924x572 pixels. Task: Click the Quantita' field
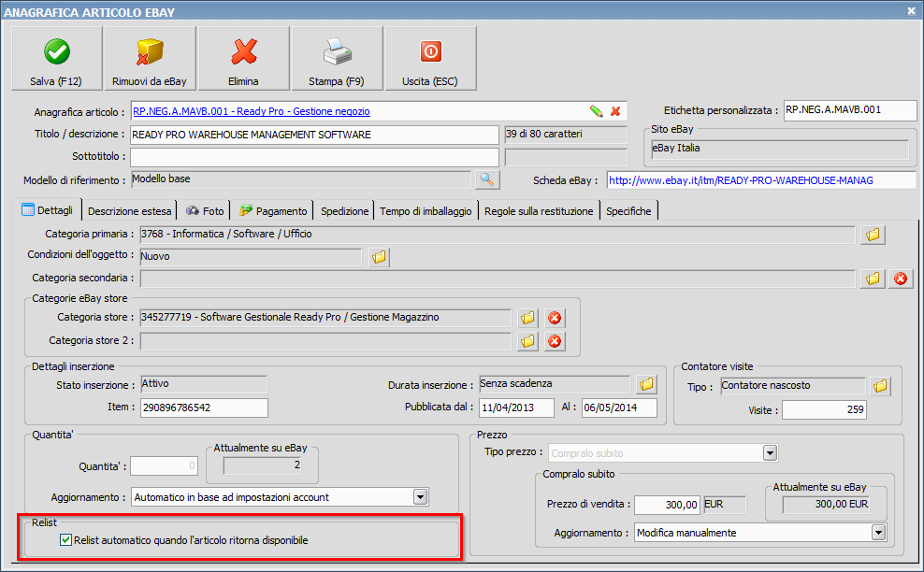click(164, 466)
